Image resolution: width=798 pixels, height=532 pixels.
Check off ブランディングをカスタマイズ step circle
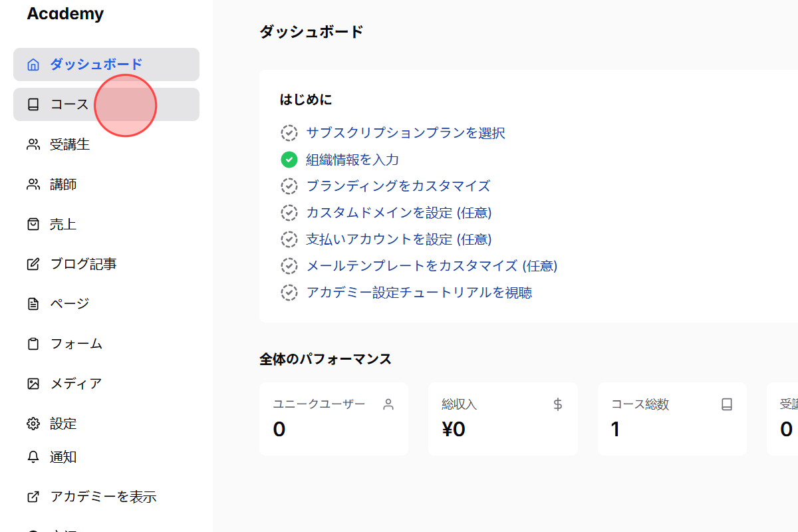pos(289,186)
